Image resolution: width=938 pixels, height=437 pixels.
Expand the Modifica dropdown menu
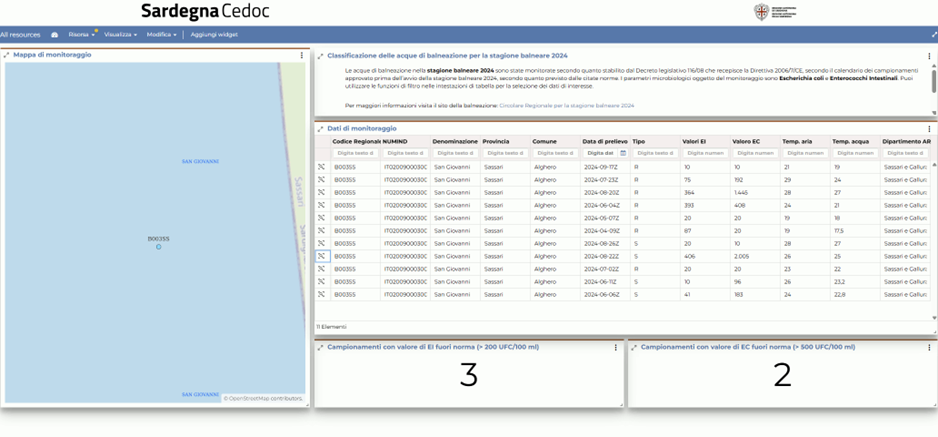(x=161, y=35)
